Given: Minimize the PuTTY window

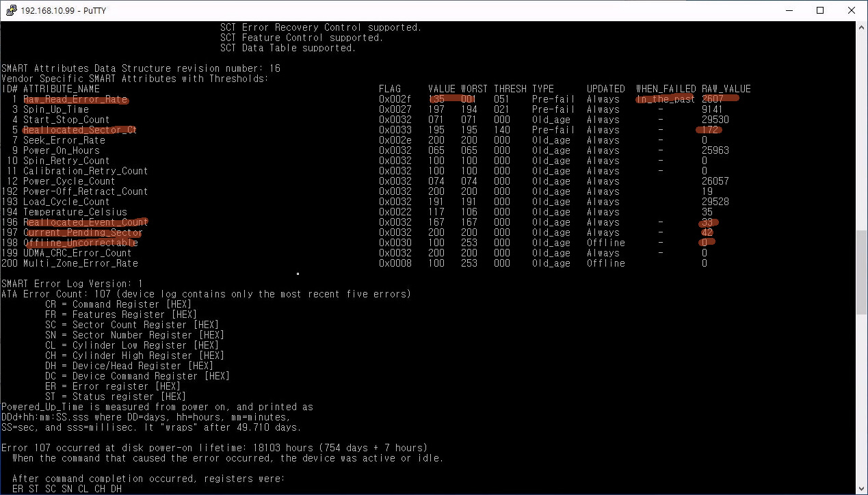Looking at the screenshot, I should pos(787,10).
